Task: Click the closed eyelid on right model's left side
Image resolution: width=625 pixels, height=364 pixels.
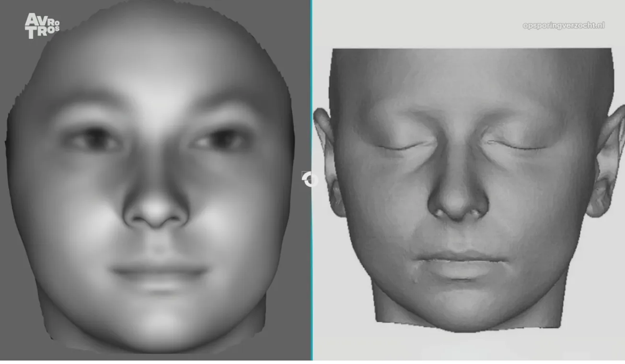Action: pos(403,145)
